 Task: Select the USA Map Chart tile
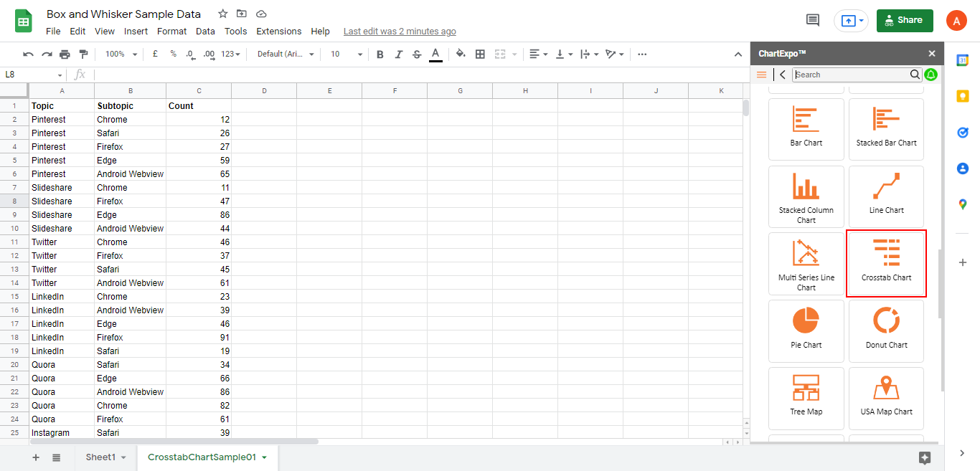coord(887,397)
